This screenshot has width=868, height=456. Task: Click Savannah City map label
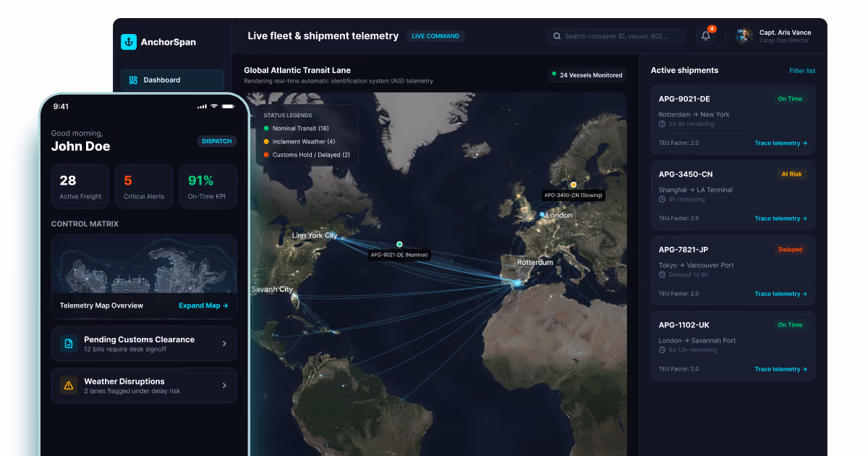(x=272, y=290)
